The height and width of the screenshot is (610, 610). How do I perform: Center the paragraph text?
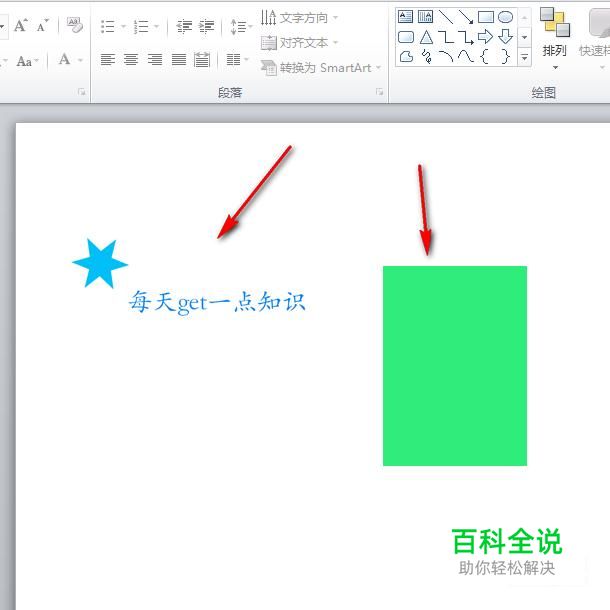coord(131,60)
